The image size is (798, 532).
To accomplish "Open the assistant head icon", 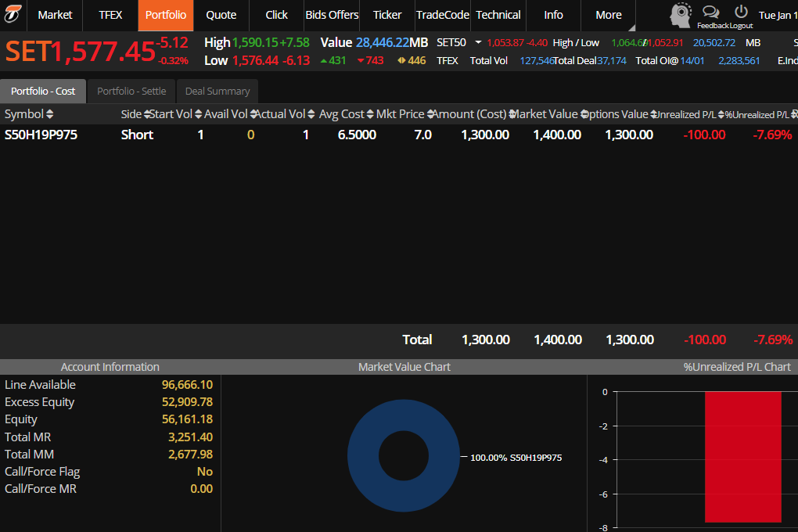I will pos(681,15).
